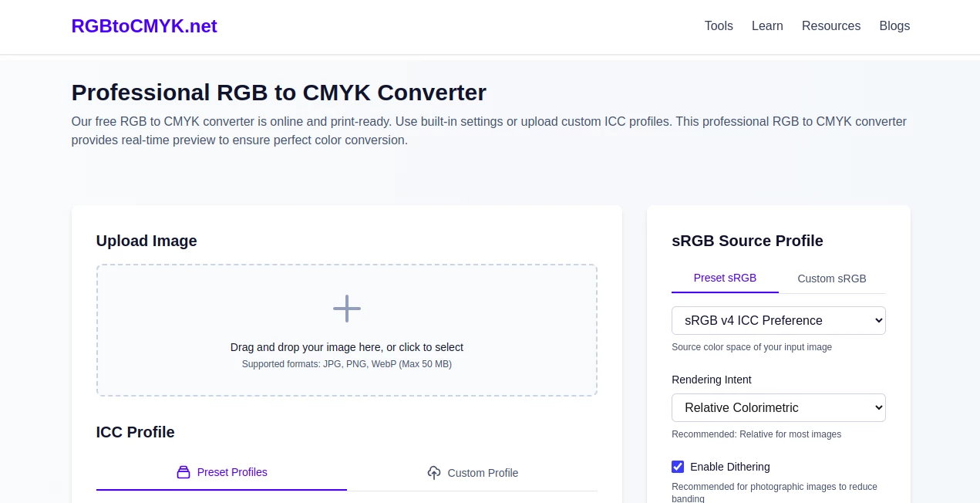Open the Tools menu
980x503 pixels.
pyautogui.click(x=719, y=25)
